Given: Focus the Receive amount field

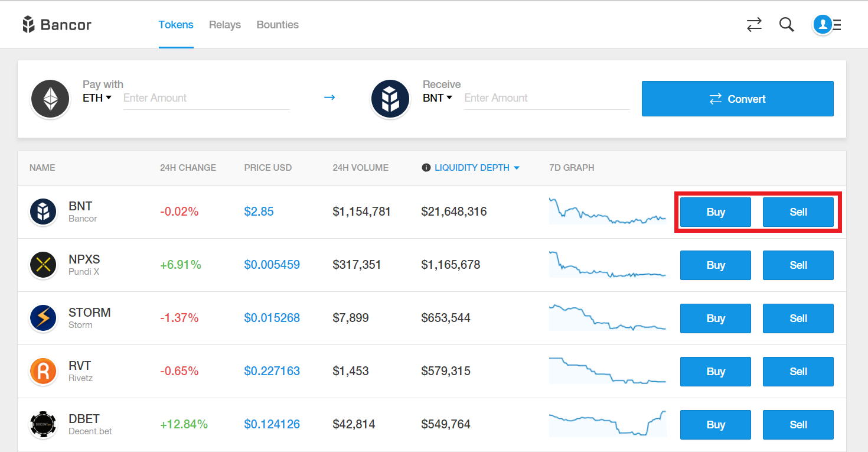Looking at the screenshot, I should tap(547, 98).
